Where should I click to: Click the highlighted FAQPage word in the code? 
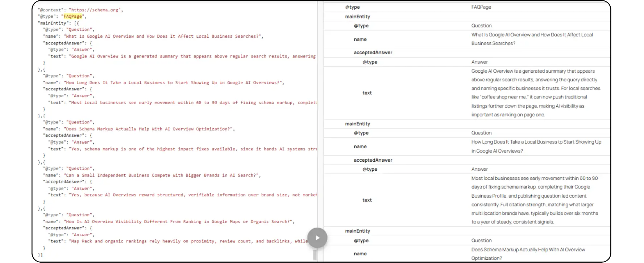coord(73,16)
